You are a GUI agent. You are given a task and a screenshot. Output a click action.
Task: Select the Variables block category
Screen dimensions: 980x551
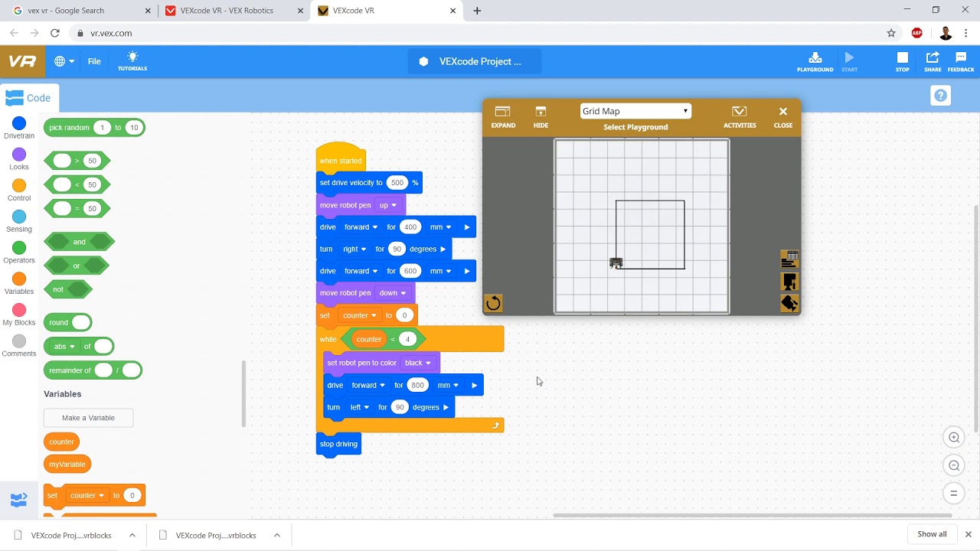tap(19, 285)
